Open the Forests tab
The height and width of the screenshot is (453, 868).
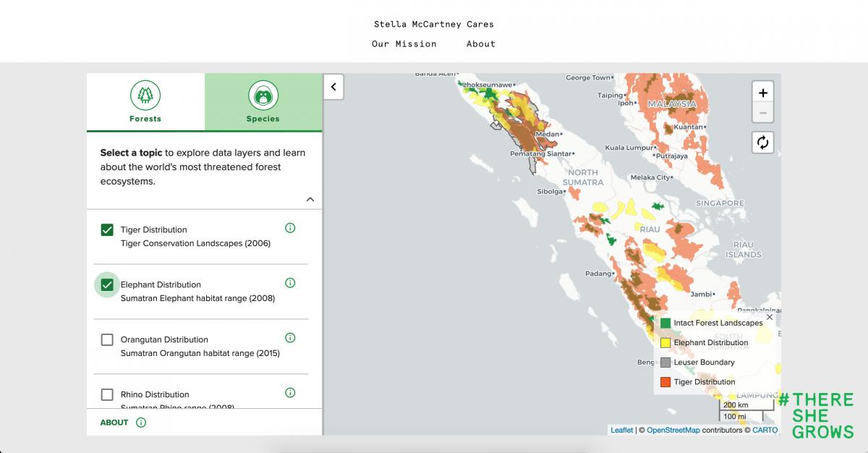[x=145, y=101]
